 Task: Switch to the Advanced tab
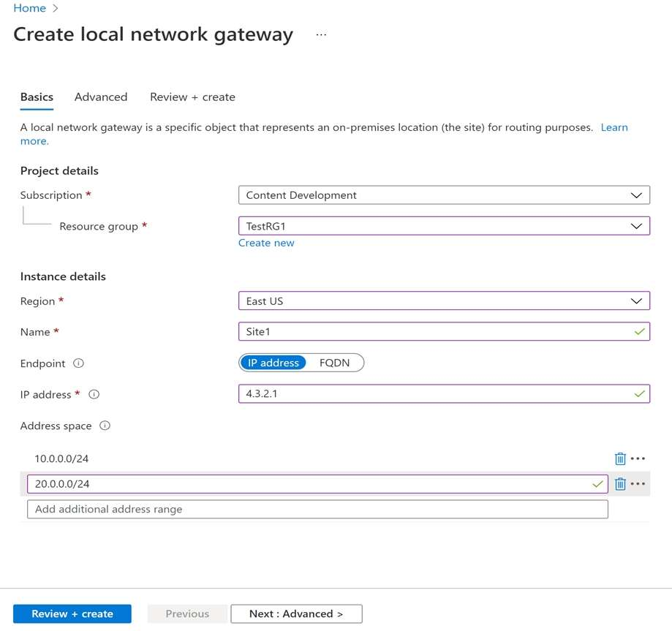(101, 97)
